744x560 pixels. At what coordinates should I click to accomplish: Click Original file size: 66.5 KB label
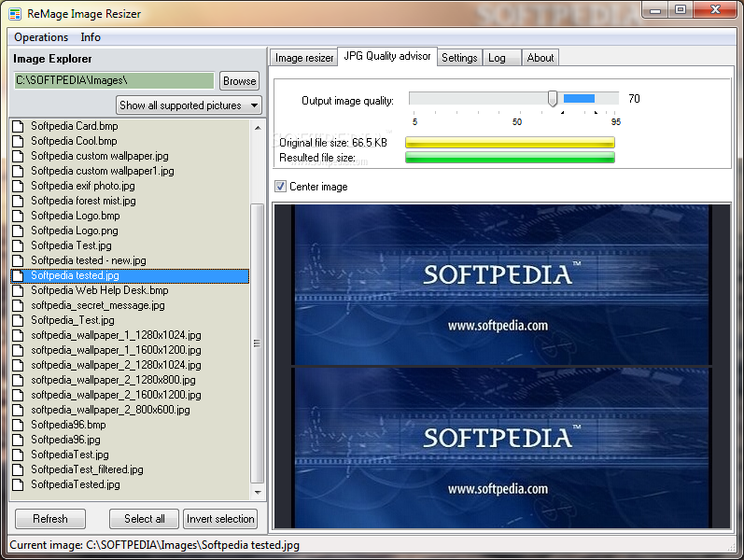click(333, 143)
